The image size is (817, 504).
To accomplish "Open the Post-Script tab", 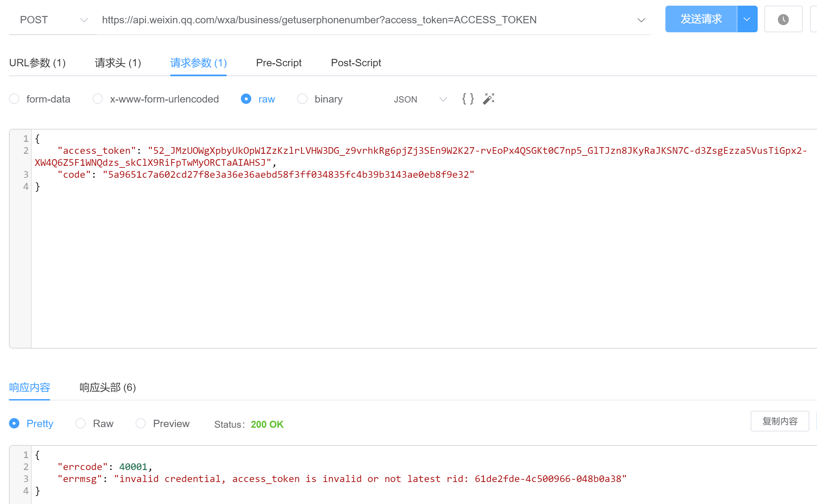I will click(356, 63).
